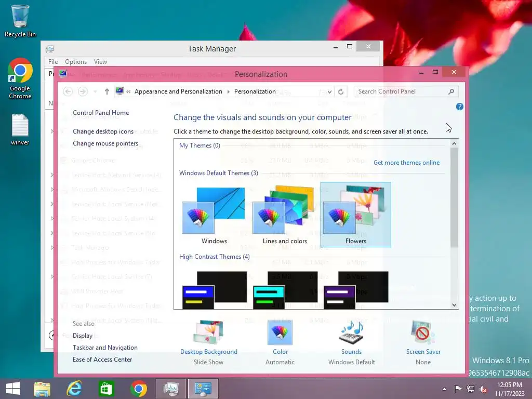Open Ease of Access Center link
Image resolution: width=532 pixels, height=399 pixels.
pos(102,360)
